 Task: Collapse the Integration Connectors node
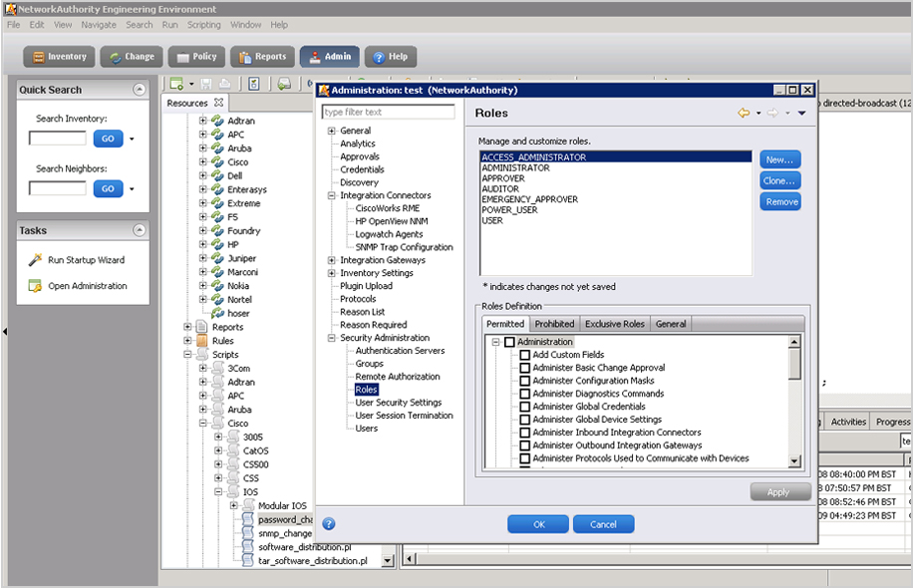coord(331,195)
